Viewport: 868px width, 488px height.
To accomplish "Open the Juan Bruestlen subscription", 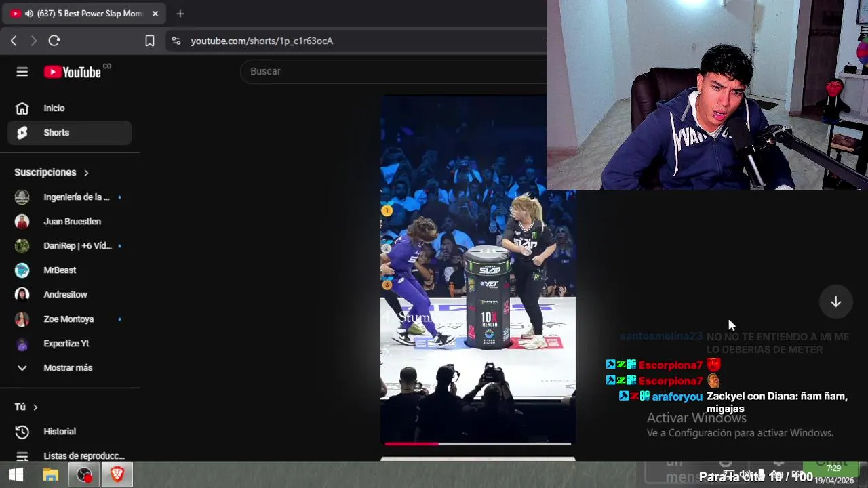I will pyautogui.click(x=69, y=222).
